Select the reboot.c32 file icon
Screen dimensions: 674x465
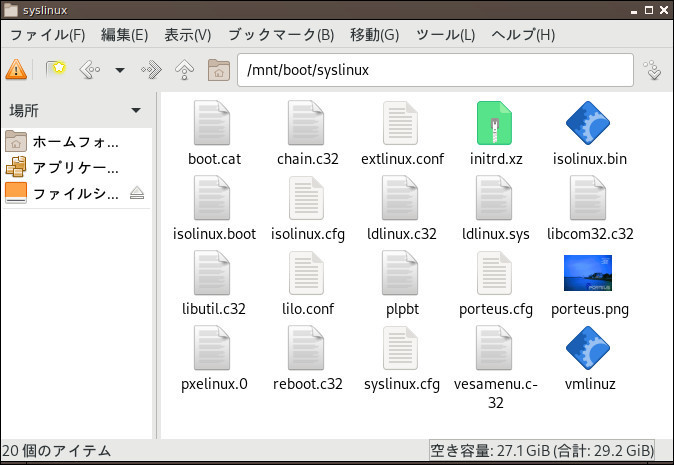pyautogui.click(x=306, y=347)
